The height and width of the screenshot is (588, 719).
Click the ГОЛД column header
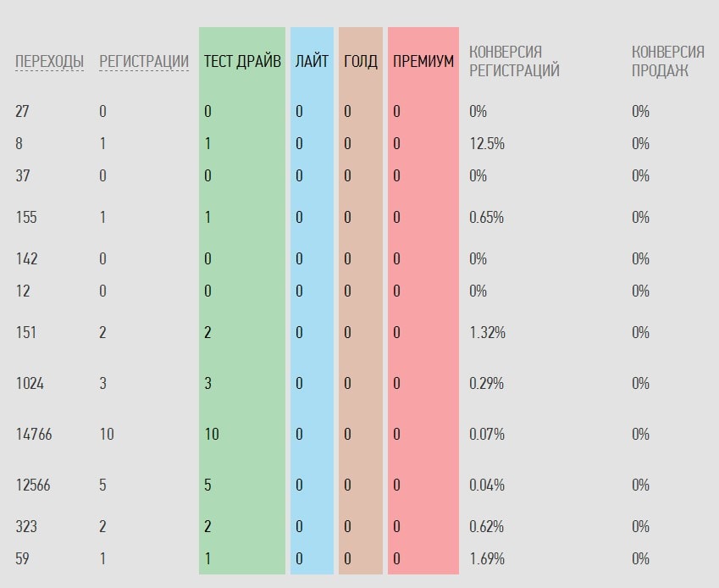(361, 61)
